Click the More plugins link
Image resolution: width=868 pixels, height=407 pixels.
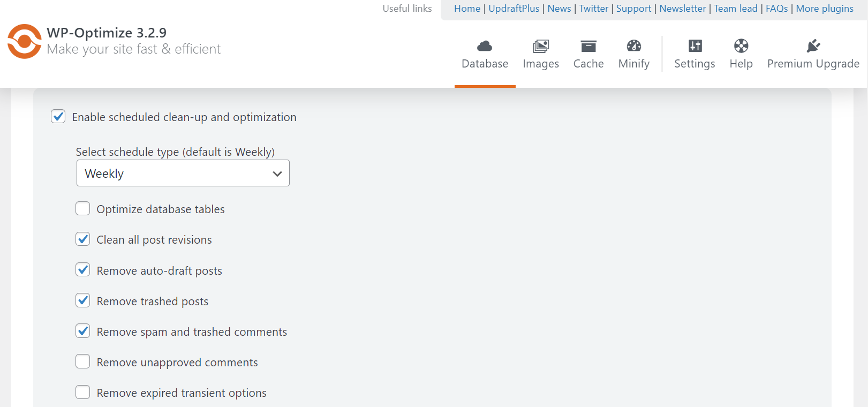coord(825,9)
